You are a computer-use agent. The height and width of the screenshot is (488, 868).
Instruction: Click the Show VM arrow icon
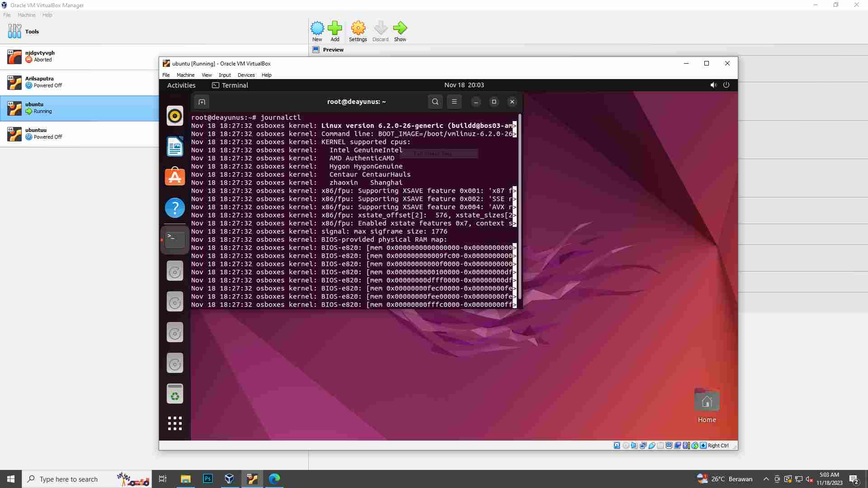tap(400, 31)
